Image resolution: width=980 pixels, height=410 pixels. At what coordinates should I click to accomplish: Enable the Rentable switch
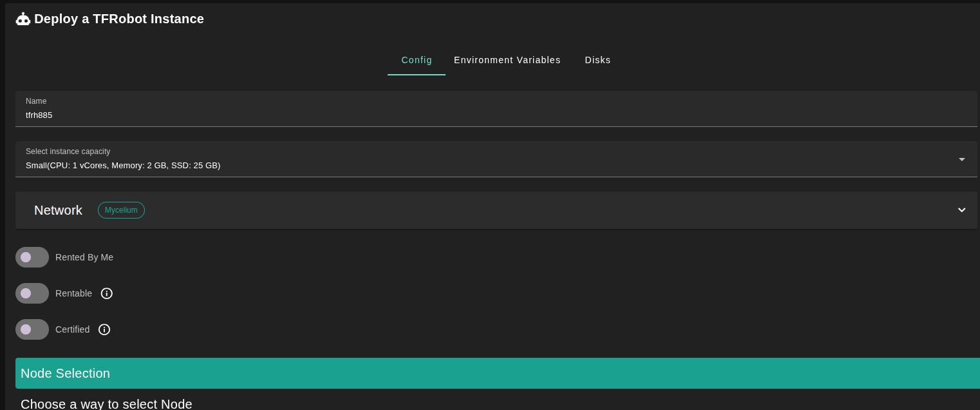pyautogui.click(x=32, y=293)
